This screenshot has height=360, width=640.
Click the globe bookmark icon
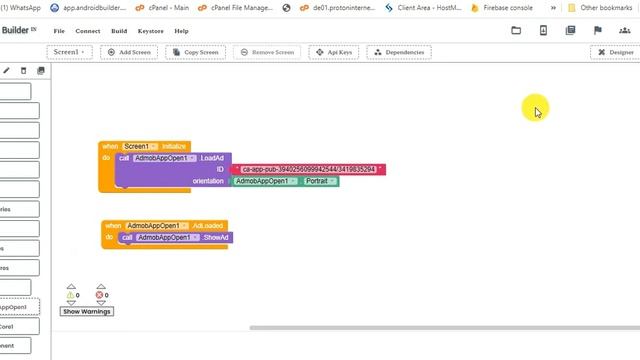287,8
